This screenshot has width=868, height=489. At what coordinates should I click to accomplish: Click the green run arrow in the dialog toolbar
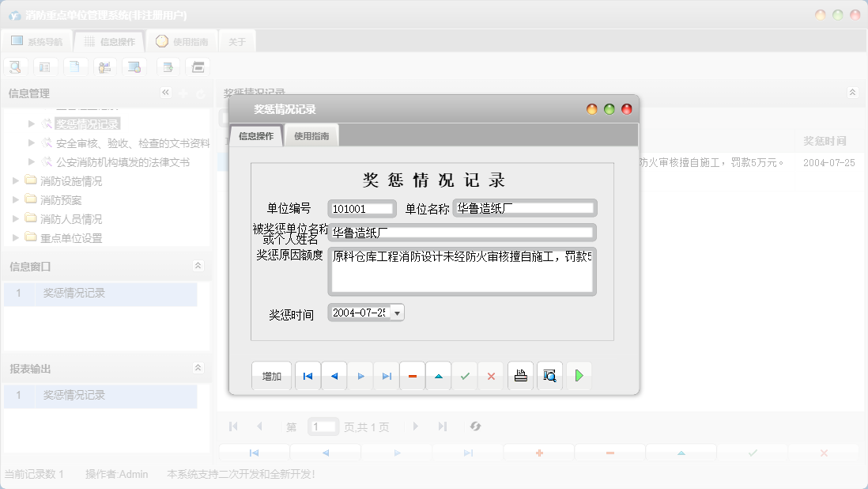point(579,376)
